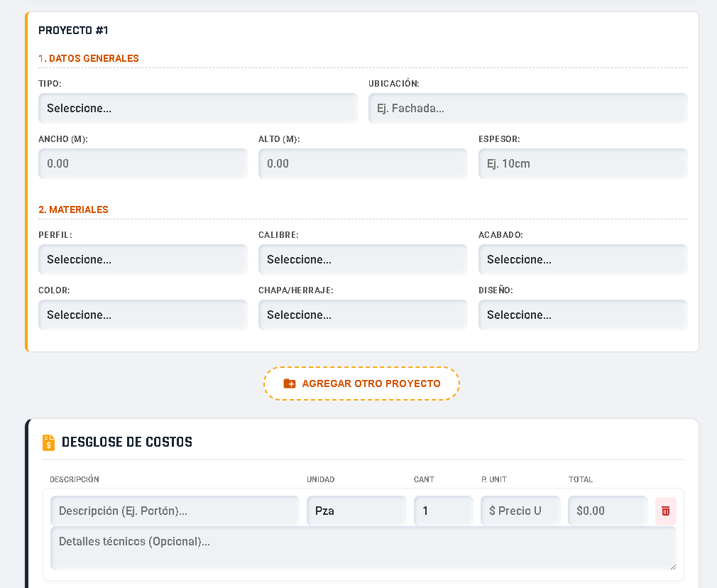Open the Calibre selector
Screen dimensions: 717x588
click(363, 260)
